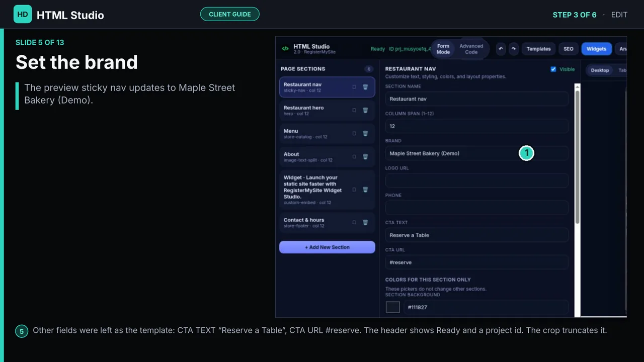Open the Widgets tab

click(596, 49)
